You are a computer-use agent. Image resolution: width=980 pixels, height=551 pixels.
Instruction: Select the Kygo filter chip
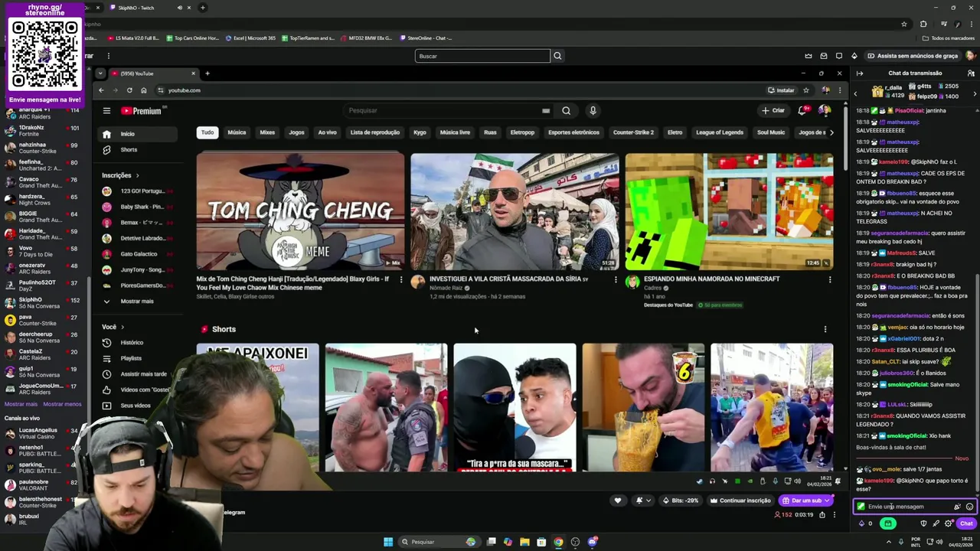pos(420,132)
